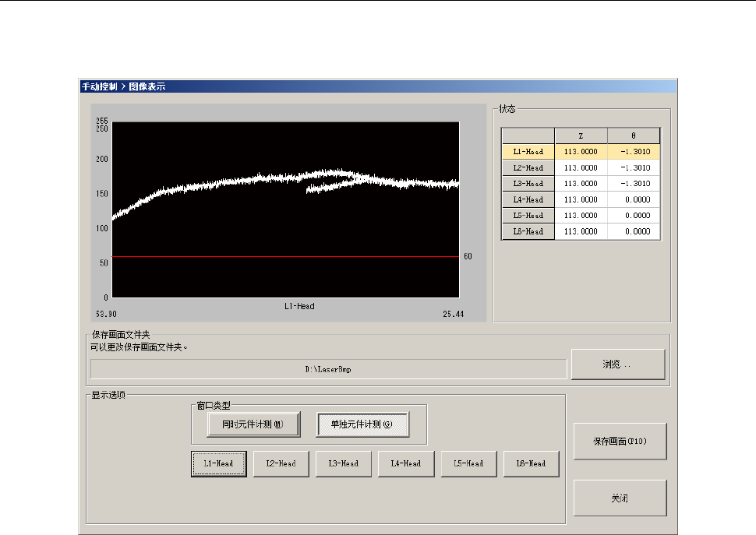Screen dimensions: 756x535
Task: Open folder browser with 浏览... button
Action: coord(618,364)
